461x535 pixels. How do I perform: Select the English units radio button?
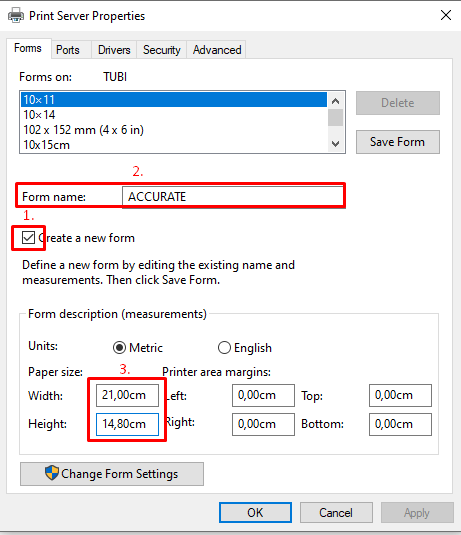click(x=224, y=348)
